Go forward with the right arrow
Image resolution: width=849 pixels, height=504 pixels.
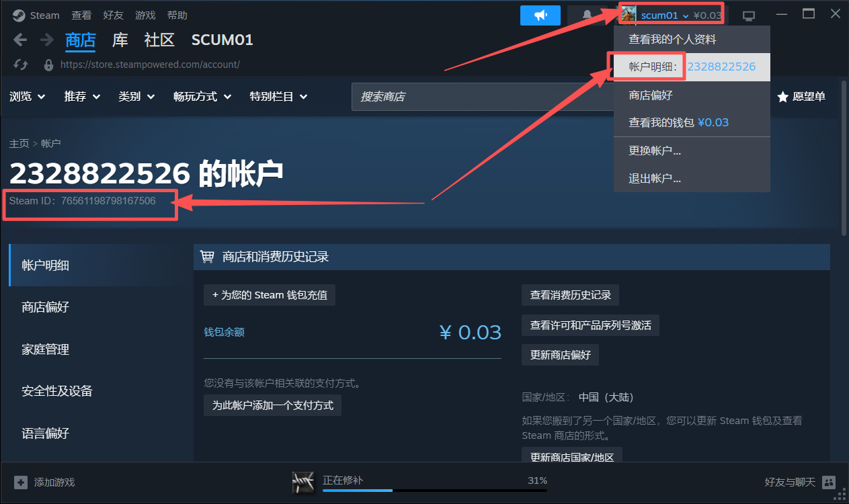(x=46, y=40)
